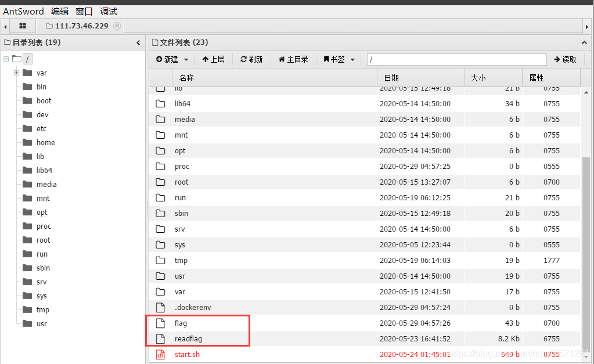
Task: Click the lib64 folder icon in tree
Action: (27, 170)
